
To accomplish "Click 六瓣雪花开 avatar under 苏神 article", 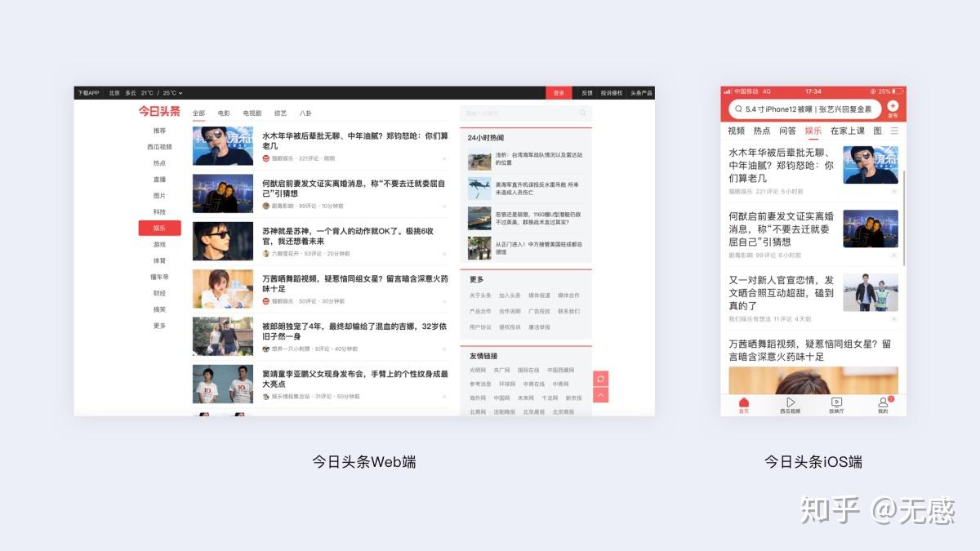I will pyautogui.click(x=265, y=254).
